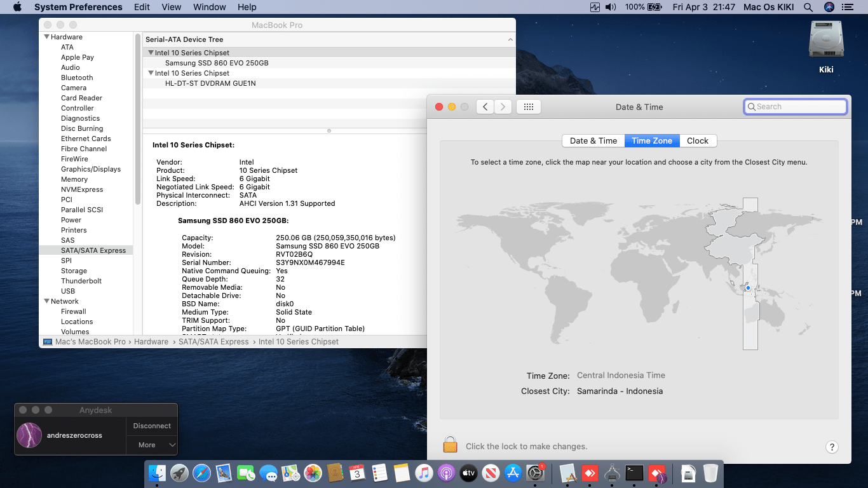Collapse the Network section in sidebar
The width and height of the screenshot is (868, 488).
click(47, 301)
